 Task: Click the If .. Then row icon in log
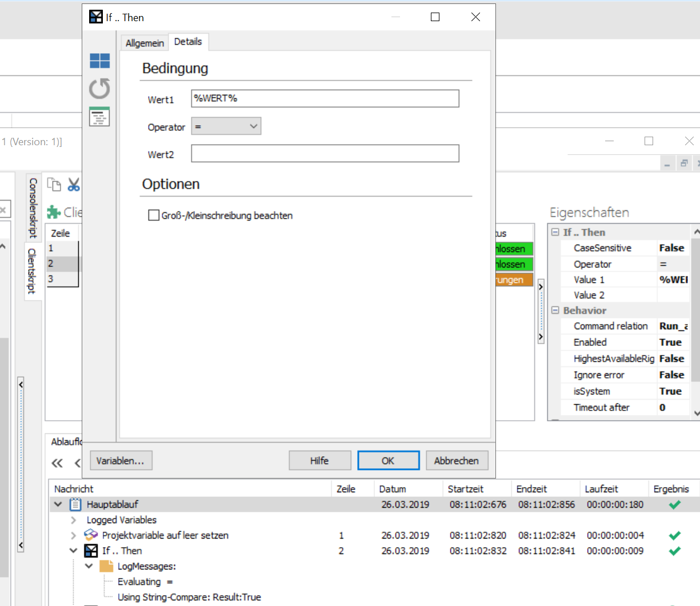pos(91,551)
